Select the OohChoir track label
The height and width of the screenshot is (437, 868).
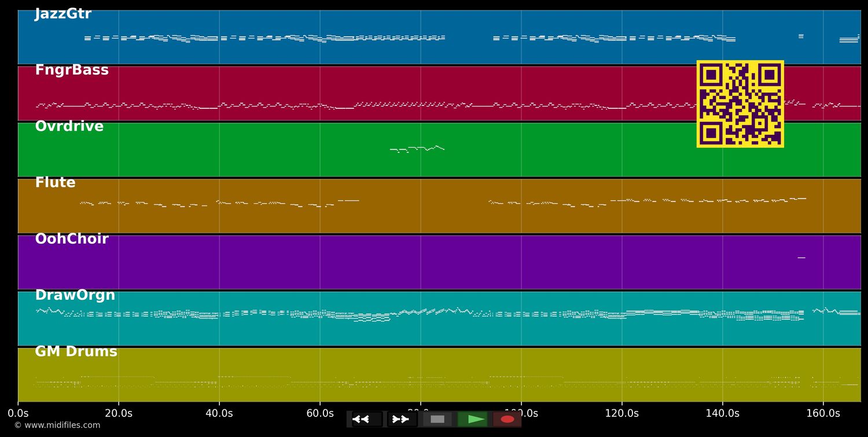72,239
